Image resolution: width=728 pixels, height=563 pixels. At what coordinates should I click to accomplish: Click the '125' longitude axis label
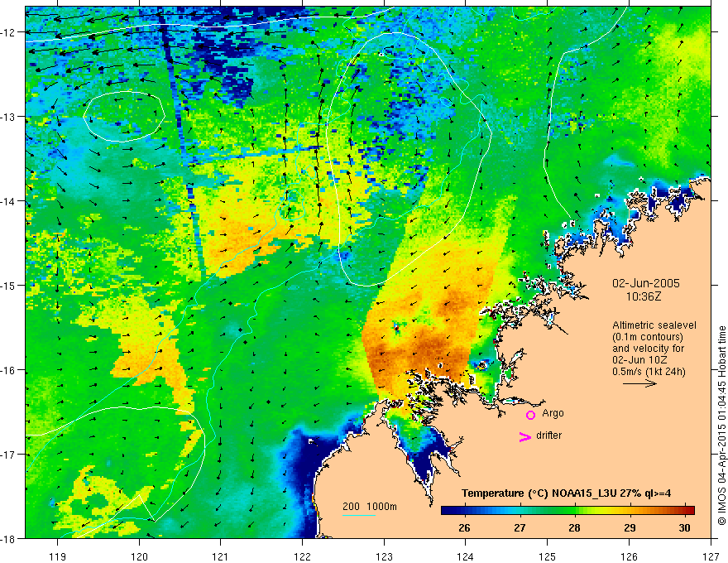[548, 556]
